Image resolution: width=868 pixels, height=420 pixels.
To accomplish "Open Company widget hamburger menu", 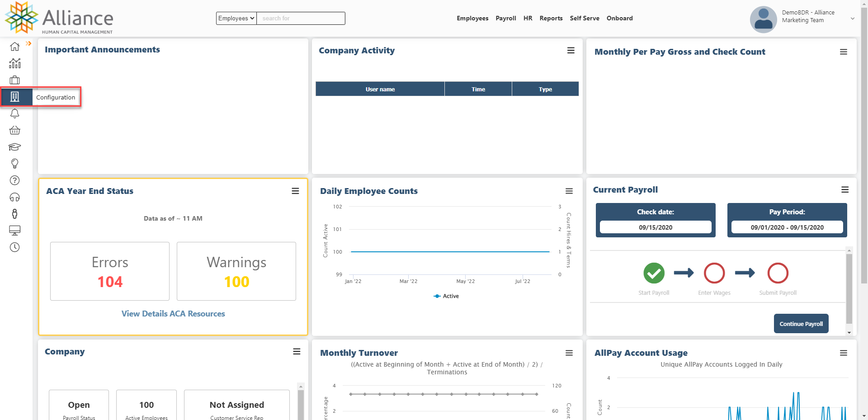I will coord(297,352).
